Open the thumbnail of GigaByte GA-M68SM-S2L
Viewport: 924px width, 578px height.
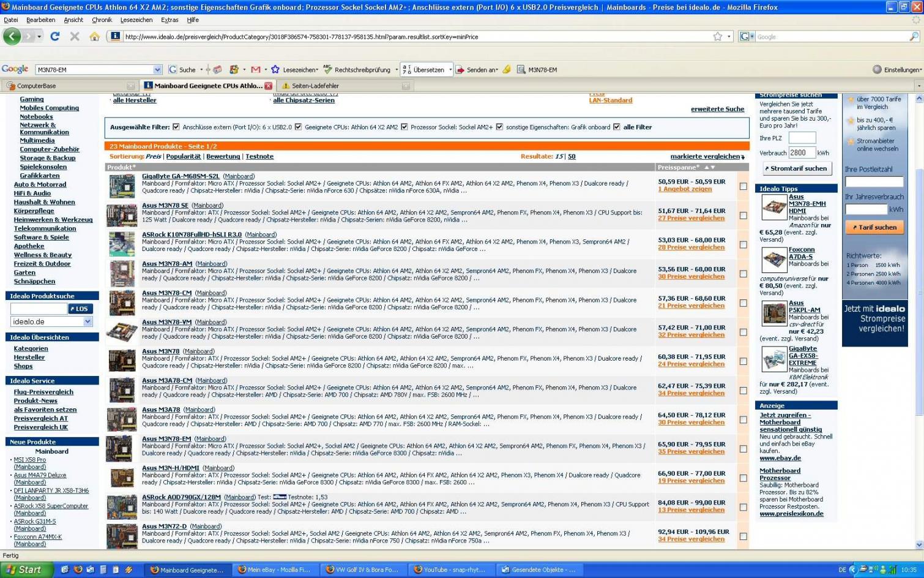click(122, 186)
